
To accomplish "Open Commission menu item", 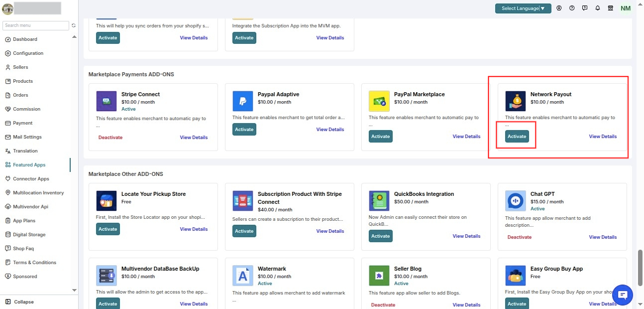I will tap(22, 109).
